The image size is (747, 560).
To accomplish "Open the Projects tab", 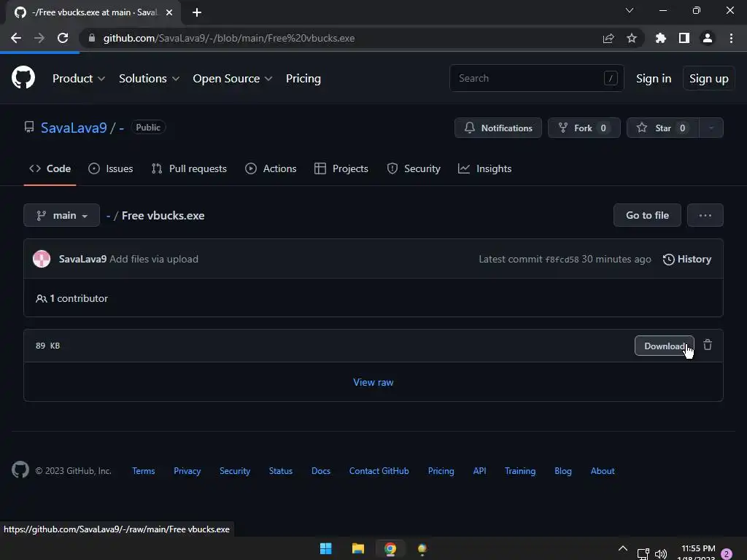I will click(x=341, y=168).
